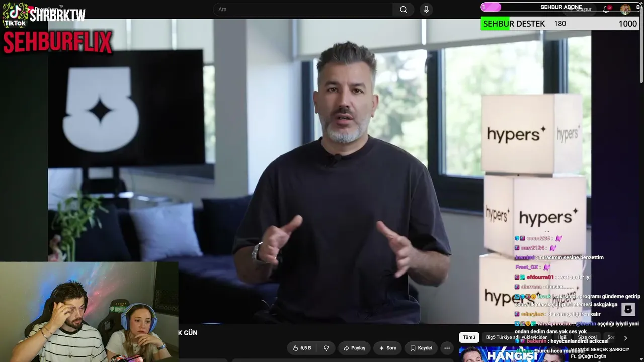This screenshot has height=362, width=644.
Task: Select the 'İlgili' filter chip
Action: tap(562, 337)
